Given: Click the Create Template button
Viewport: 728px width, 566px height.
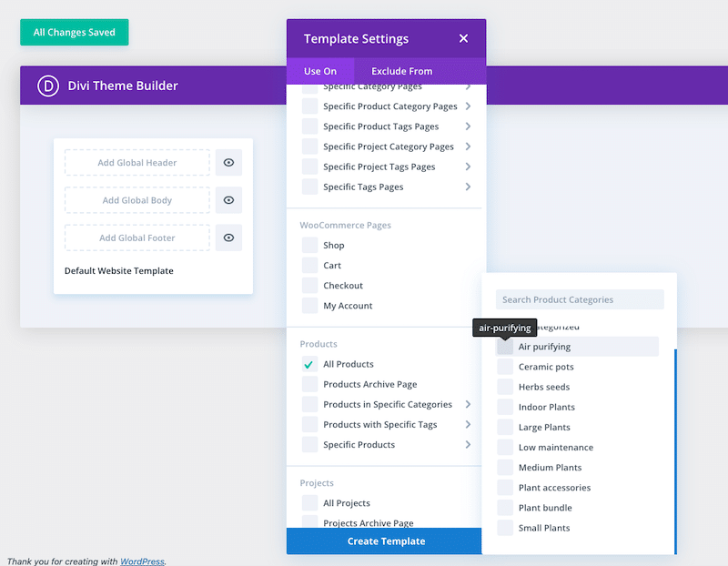Looking at the screenshot, I should tap(384, 541).
